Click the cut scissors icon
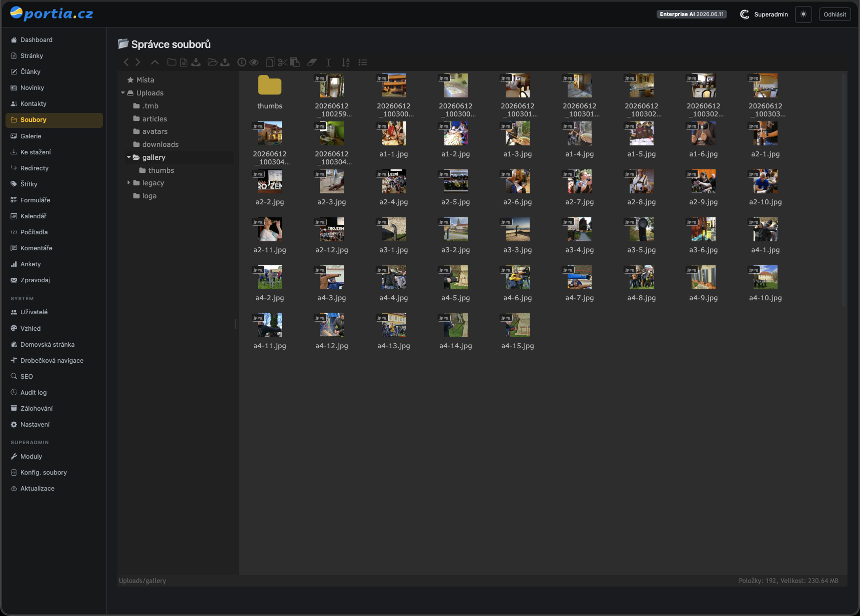Screen dimensions: 860x616 click(x=283, y=62)
